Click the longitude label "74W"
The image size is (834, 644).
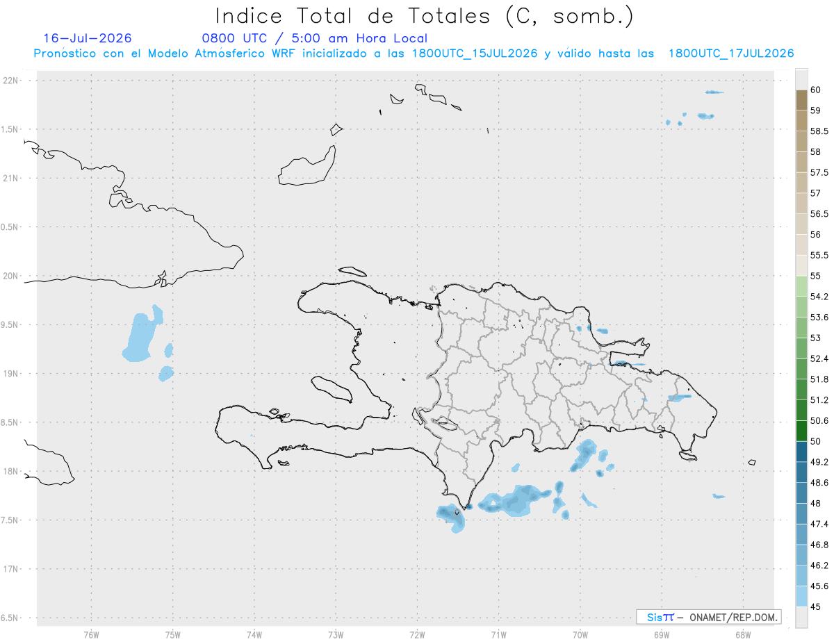click(x=254, y=634)
